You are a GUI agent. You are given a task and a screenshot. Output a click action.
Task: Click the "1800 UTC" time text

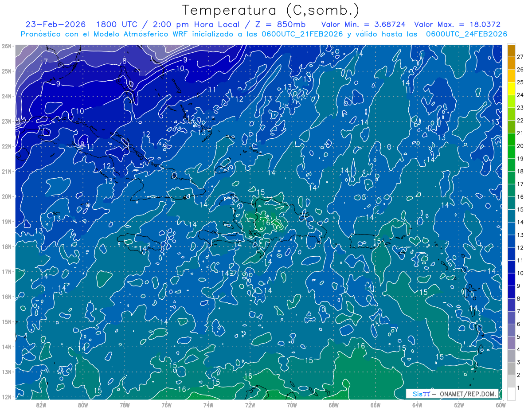(x=117, y=24)
